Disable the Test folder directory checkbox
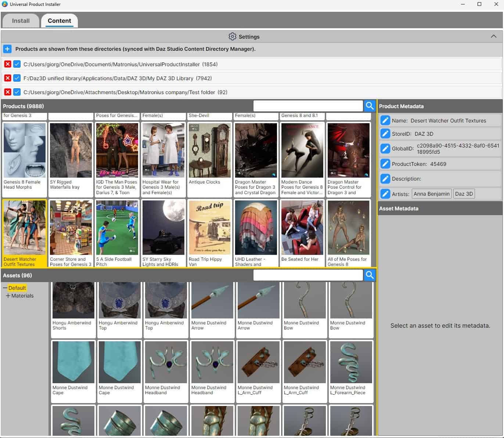The image size is (504, 438). click(x=17, y=92)
